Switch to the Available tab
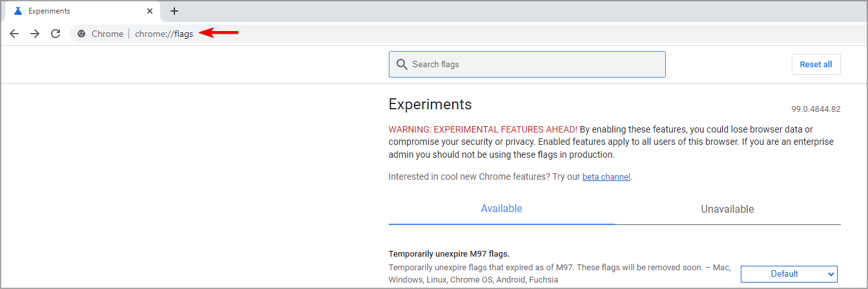This screenshot has height=289, width=868. click(501, 209)
